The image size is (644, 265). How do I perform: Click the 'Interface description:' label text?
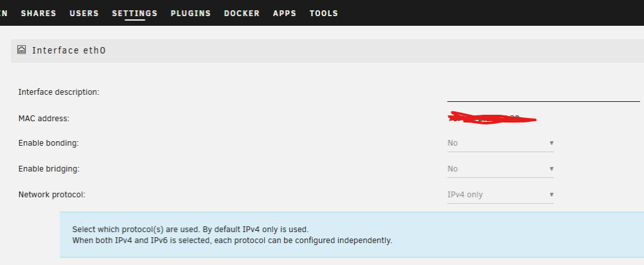pos(59,92)
